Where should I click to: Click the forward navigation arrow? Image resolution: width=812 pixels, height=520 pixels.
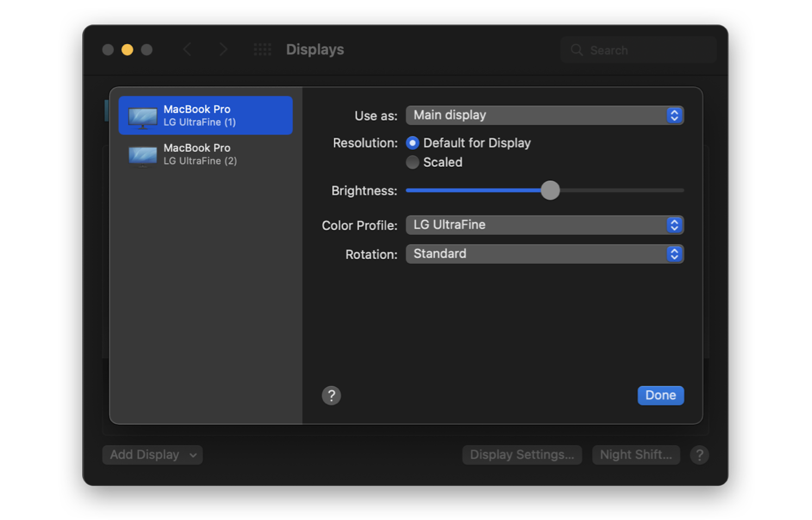[223, 49]
